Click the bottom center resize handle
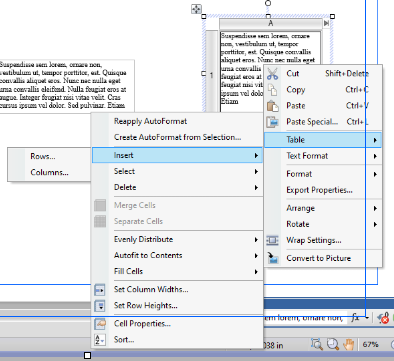394x361 pixels. click(87, 356)
